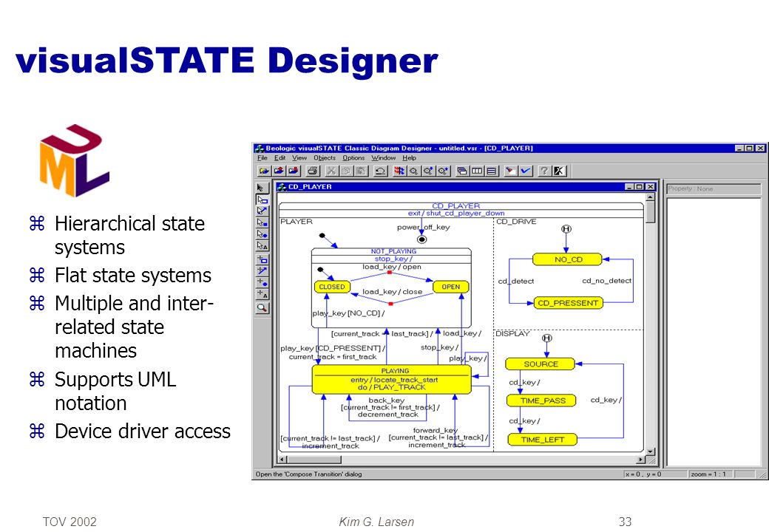Click the horizontal scrollbar thumb

[314, 460]
